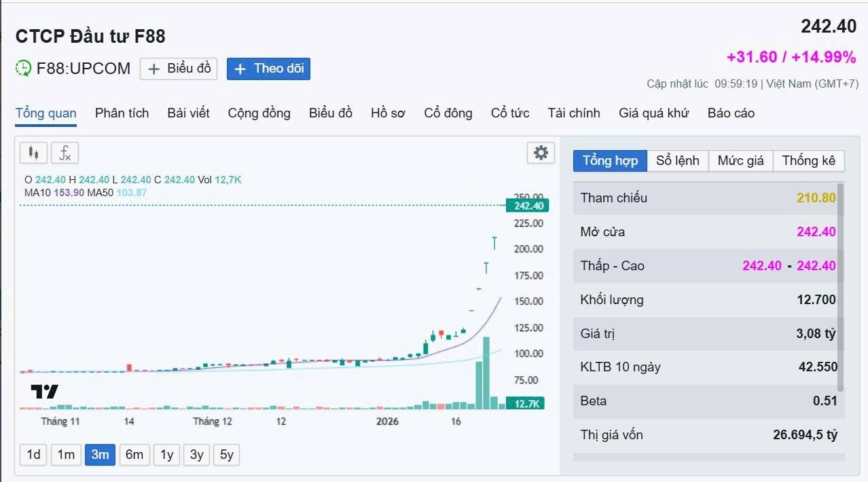Set chart range to 6m
Image resolution: width=868 pixels, height=482 pixels.
coord(134,455)
